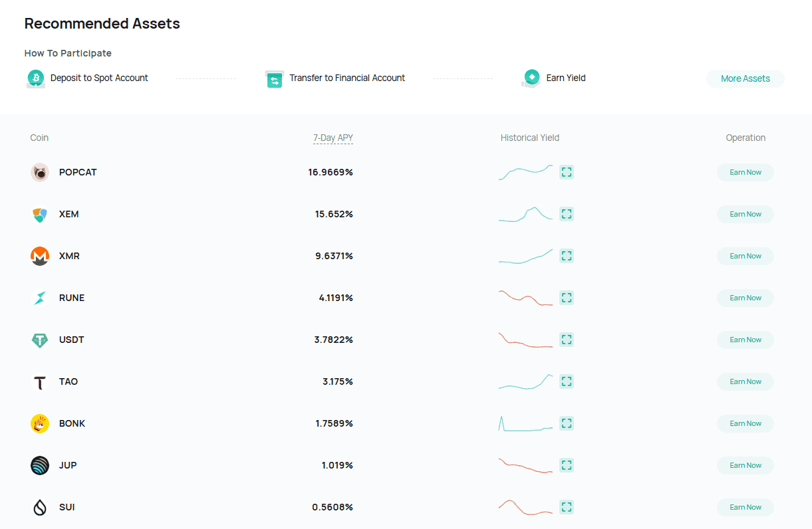The height and width of the screenshot is (529, 812).
Task: Select the USDT coin name
Action: point(72,340)
